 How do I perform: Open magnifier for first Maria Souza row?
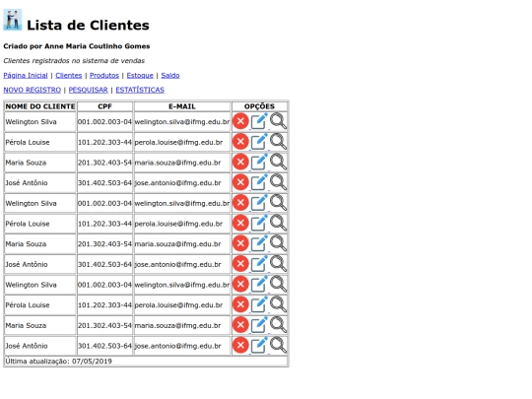278,162
